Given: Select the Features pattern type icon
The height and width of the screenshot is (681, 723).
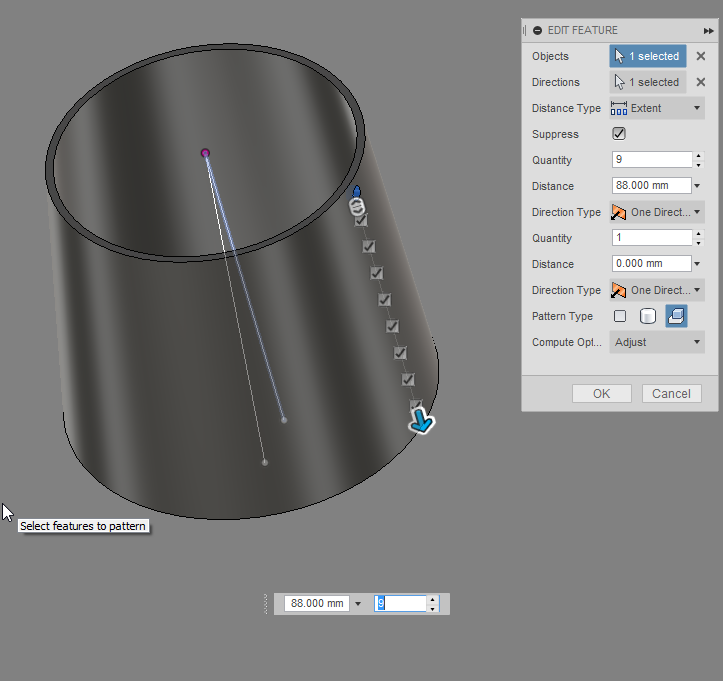Looking at the screenshot, I should click(x=676, y=316).
